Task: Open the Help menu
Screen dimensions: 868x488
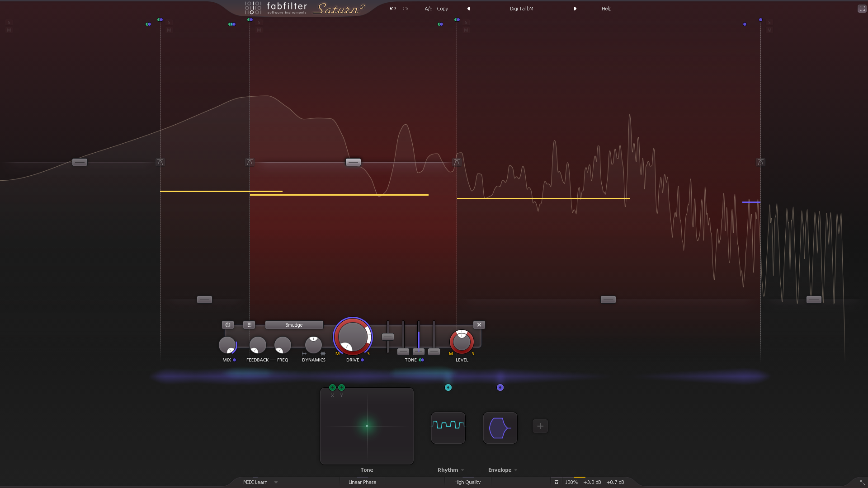Action: (x=606, y=8)
